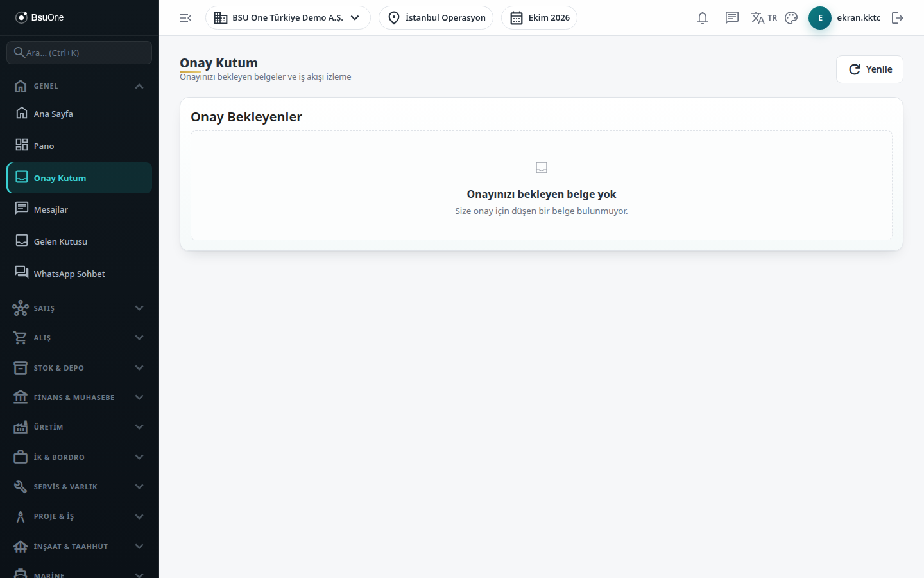924x578 pixels.
Task: Collapse the sidebar with the menu toggle icon
Action: [x=185, y=18]
